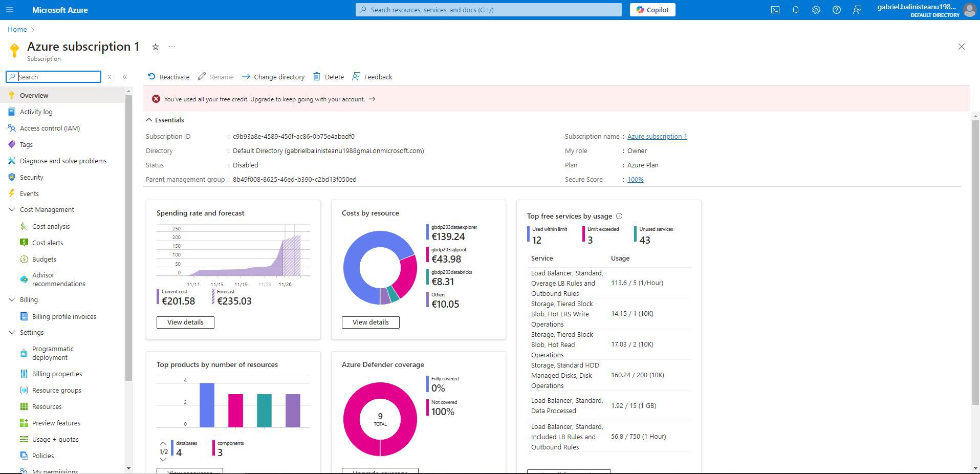Click the sidebar vertical scrollbar

point(128,238)
